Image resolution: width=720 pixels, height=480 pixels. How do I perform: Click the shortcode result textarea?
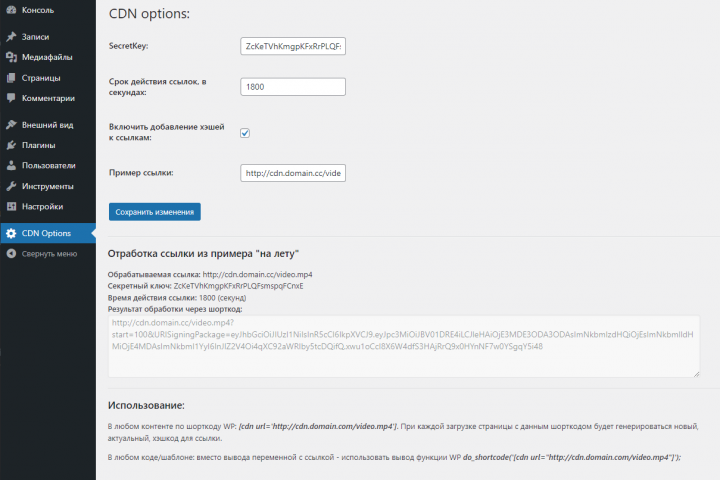[403, 345]
